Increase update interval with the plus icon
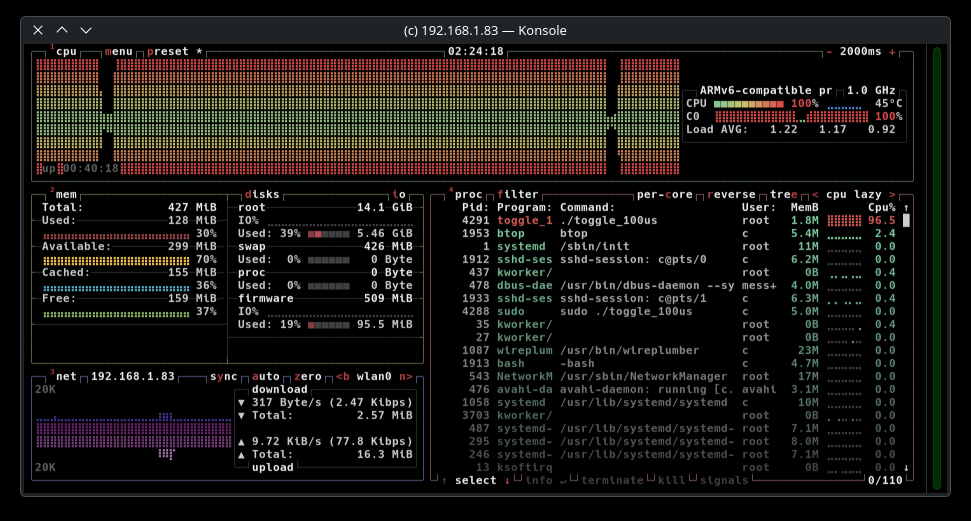 click(x=892, y=51)
